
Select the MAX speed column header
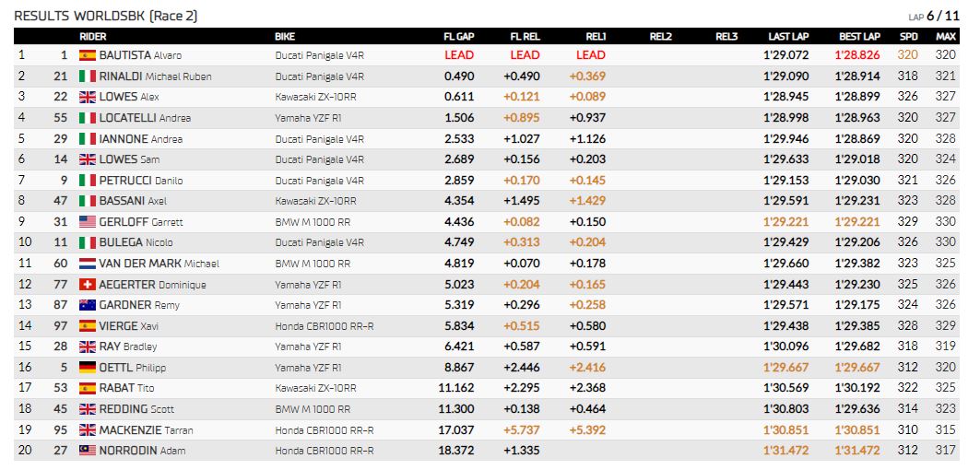(946, 37)
